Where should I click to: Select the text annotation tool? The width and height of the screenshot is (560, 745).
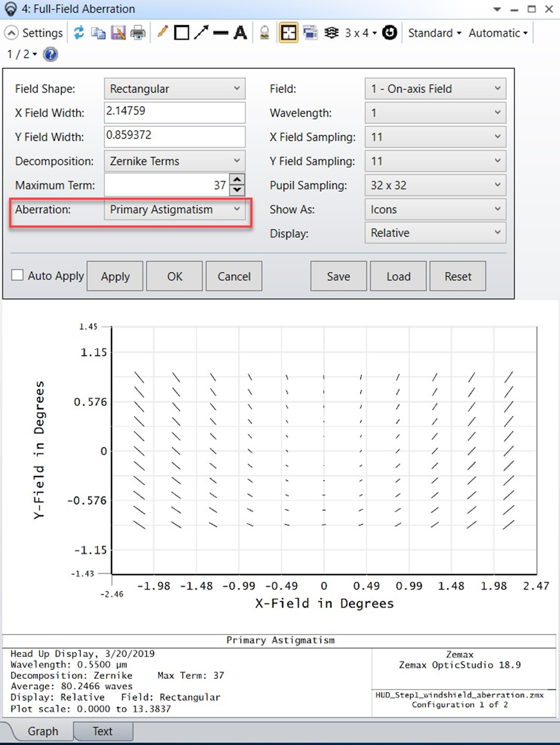[x=241, y=32]
